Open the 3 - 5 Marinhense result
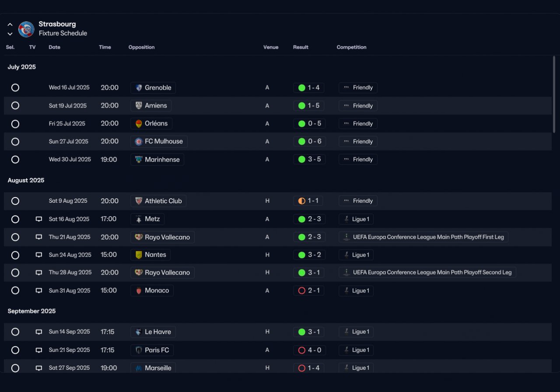Image resolution: width=560 pixels, height=392 pixels. point(309,160)
